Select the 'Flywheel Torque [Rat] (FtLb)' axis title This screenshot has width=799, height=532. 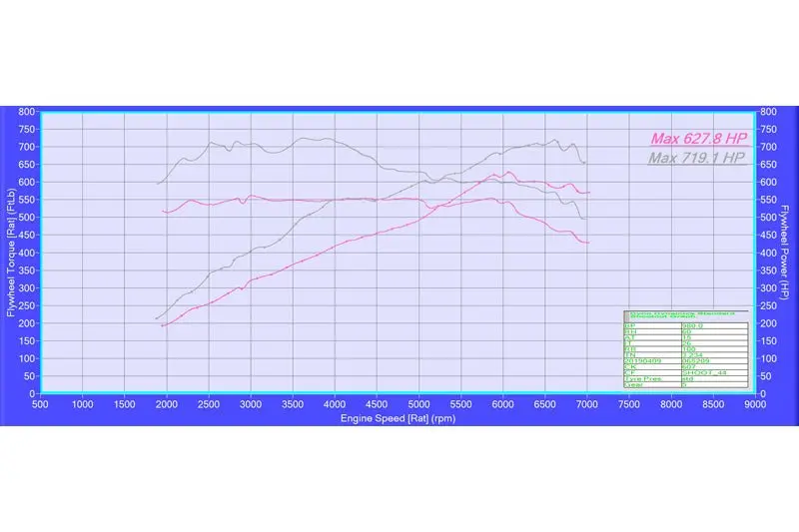click(x=11, y=253)
